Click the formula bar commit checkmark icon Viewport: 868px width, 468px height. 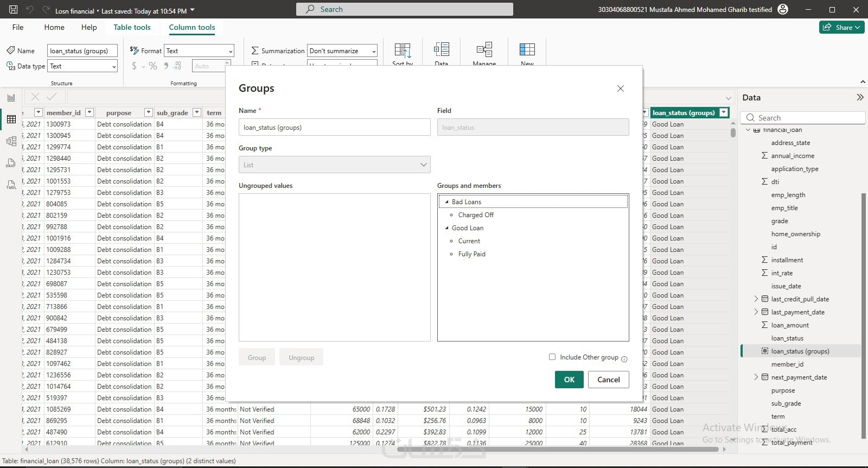pyautogui.click(x=52, y=97)
